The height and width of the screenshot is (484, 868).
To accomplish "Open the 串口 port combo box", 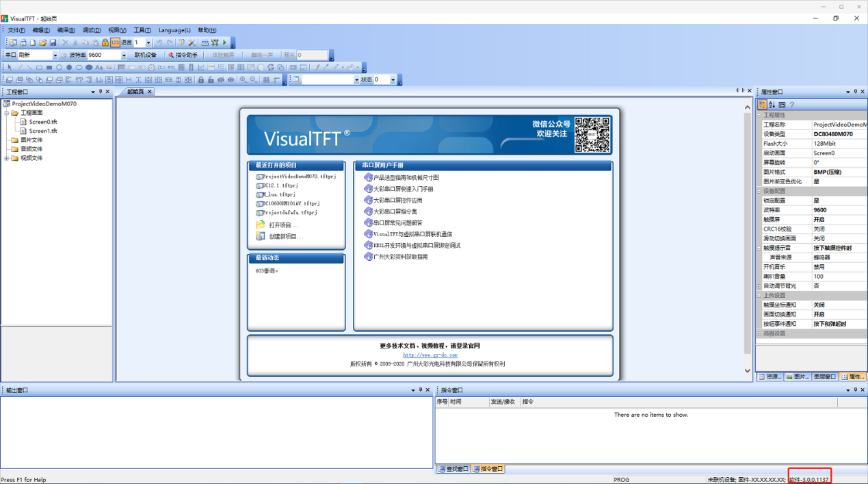I will click(x=38, y=55).
